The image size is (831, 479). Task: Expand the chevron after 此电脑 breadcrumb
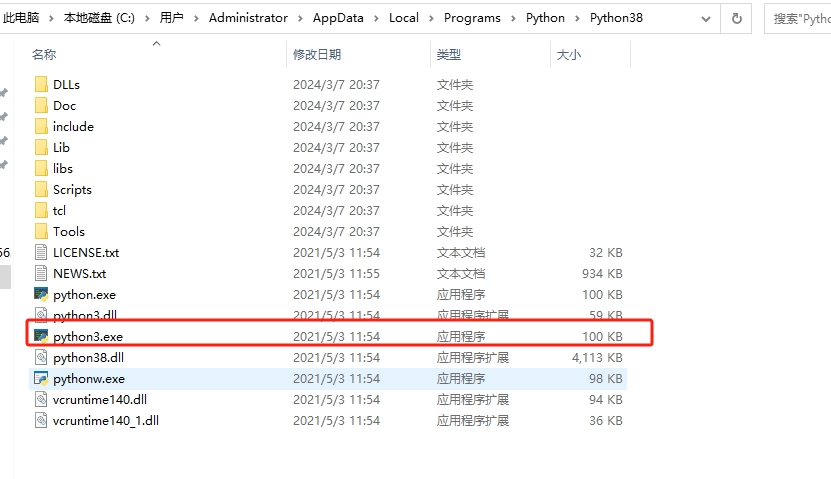pyautogui.click(x=51, y=19)
